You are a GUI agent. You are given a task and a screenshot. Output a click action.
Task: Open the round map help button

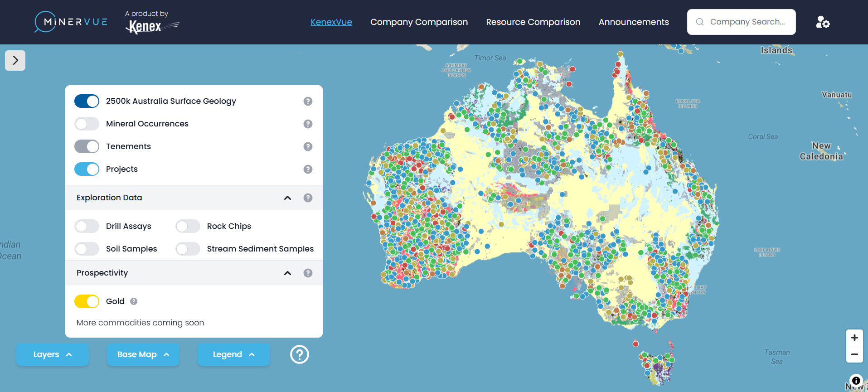click(299, 354)
